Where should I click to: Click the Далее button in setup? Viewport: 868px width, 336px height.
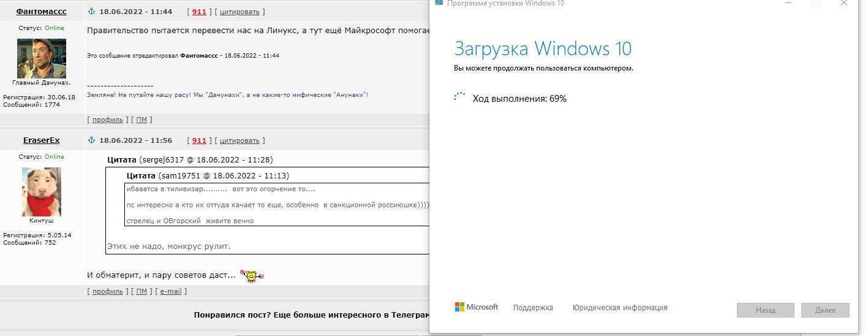825,310
